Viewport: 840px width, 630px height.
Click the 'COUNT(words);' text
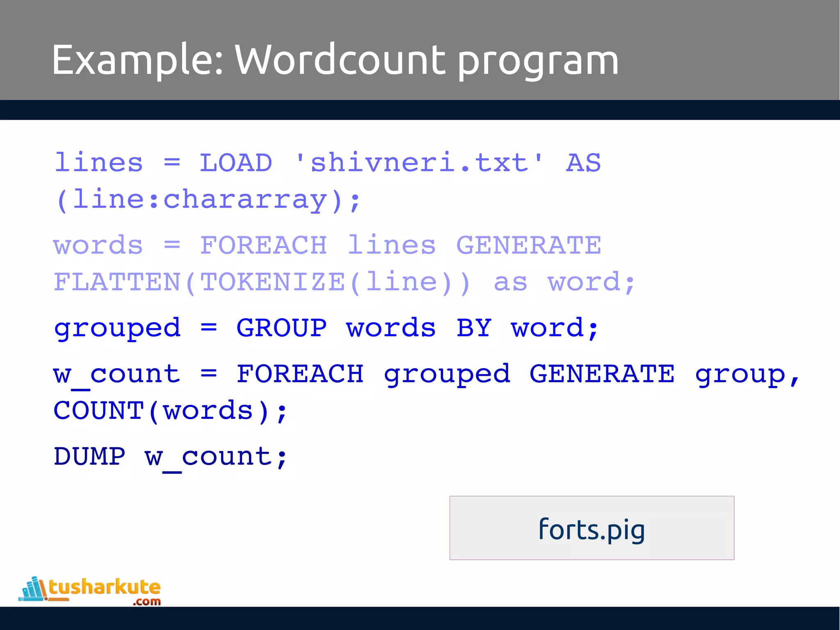point(171,411)
